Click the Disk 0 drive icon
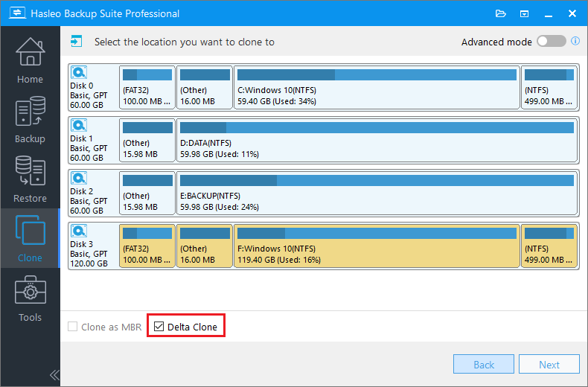588x387 pixels. (x=80, y=73)
